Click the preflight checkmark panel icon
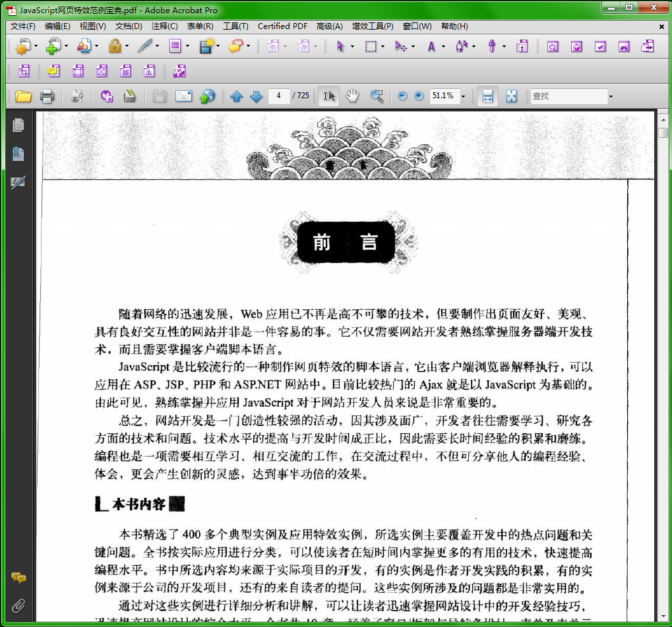The width and height of the screenshot is (672, 627). tap(600, 46)
